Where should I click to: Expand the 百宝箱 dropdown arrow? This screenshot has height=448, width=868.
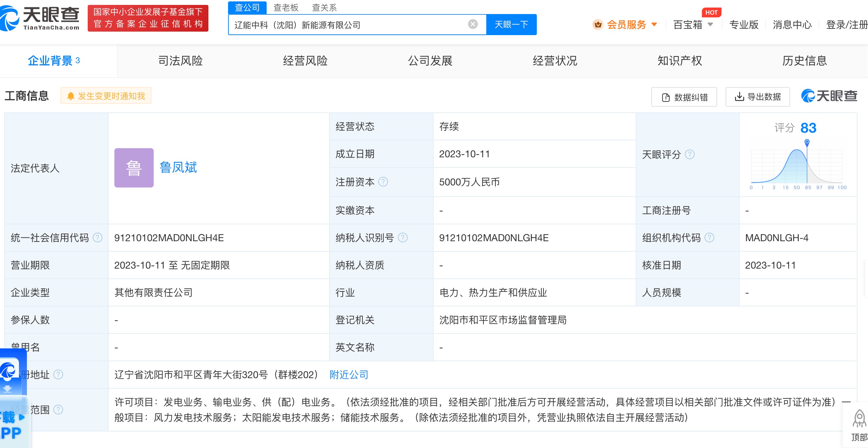click(710, 25)
